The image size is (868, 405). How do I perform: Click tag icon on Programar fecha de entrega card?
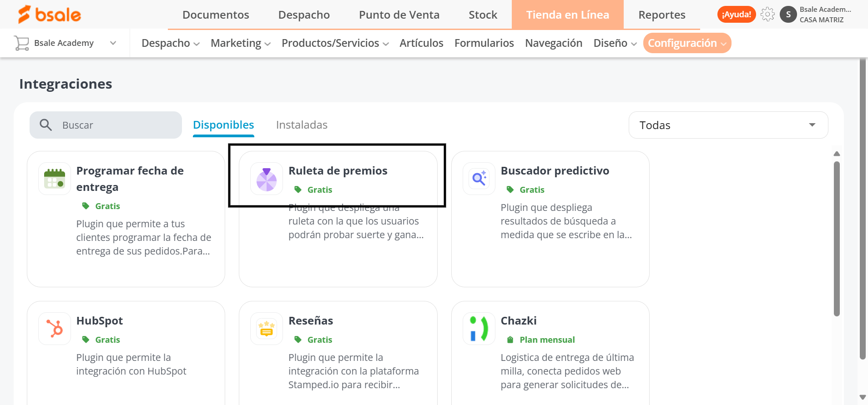click(x=86, y=206)
